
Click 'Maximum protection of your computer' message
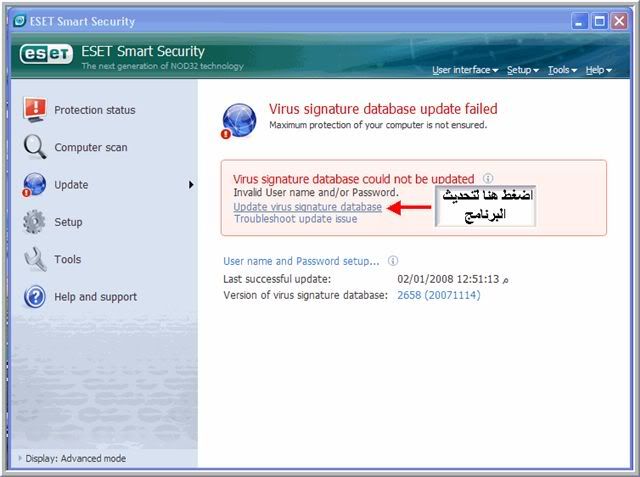click(378, 125)
